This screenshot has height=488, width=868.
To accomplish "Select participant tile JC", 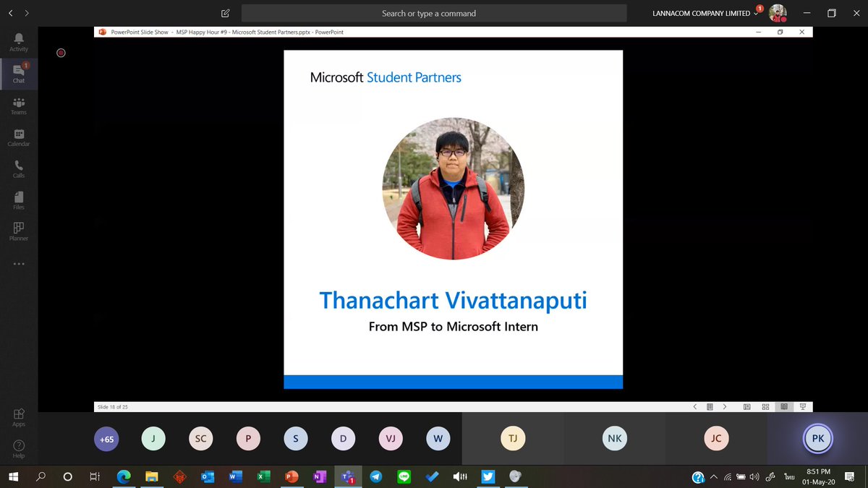I will pos(715,438).
